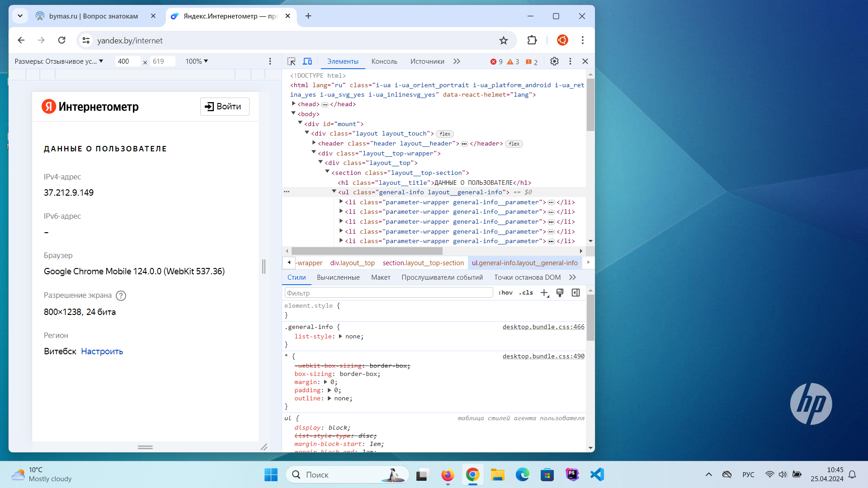Reload the current page
Screen dimensions: 868x488
tap(62, 40)
